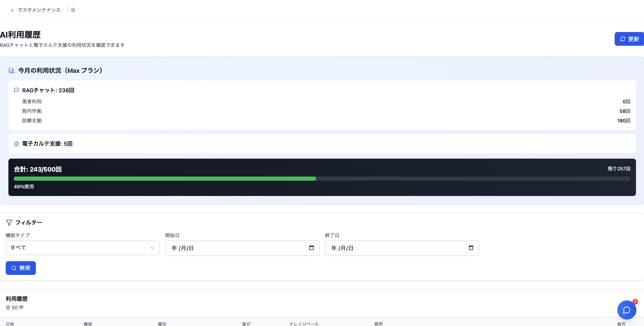Open the floating chat support bubble

(x=626, y=310)
